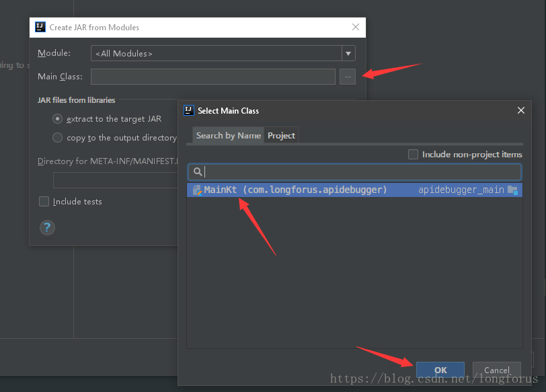Switch to the Search by Name tab
Image resolution: width=546 pixels, height=392 pixels.
229,135
